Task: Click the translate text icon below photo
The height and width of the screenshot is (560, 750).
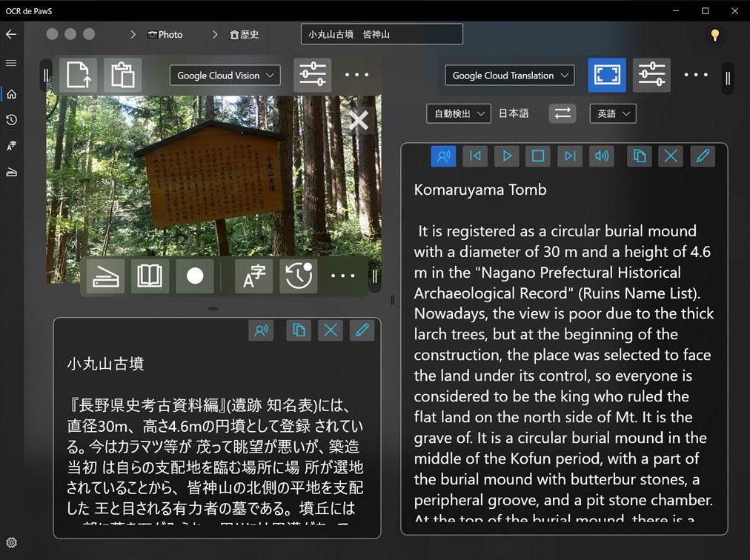Action: pyautogui.click(x=253, y=276)
